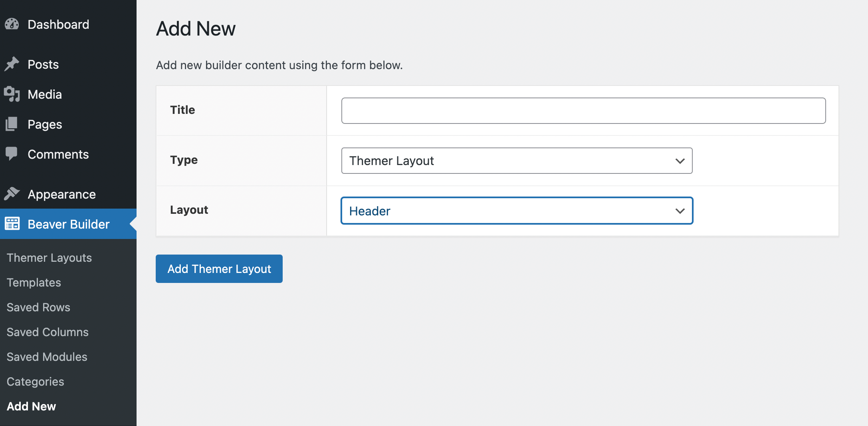
Task: Click the Comments speech bubble icon
Action: click(12, 154)
